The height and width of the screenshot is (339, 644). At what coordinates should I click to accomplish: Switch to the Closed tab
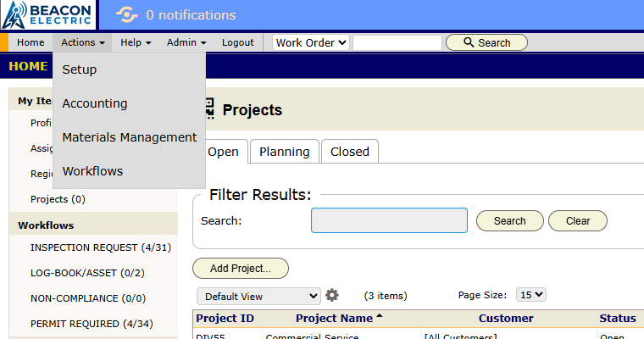point(350,152)
